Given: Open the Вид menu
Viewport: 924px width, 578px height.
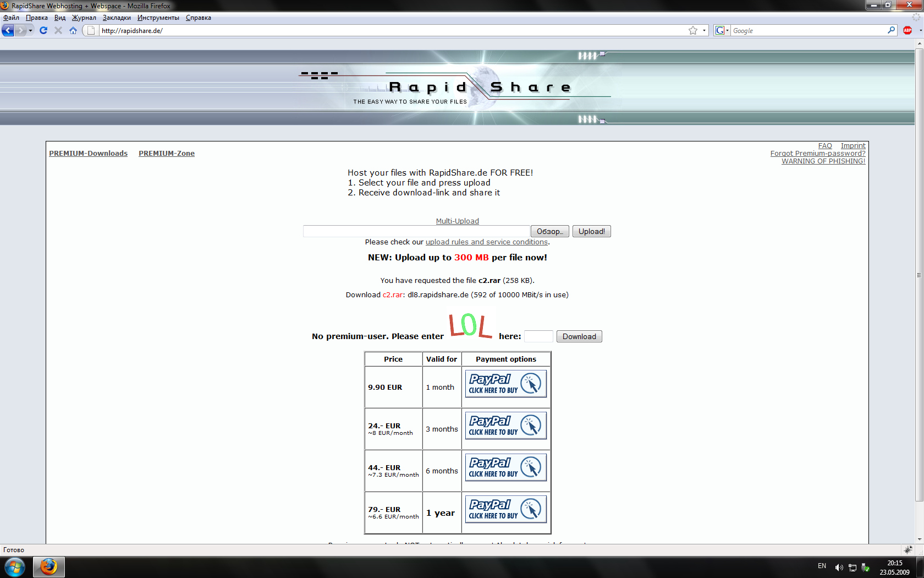Looking at the screenshot, I should pos(60,18).
